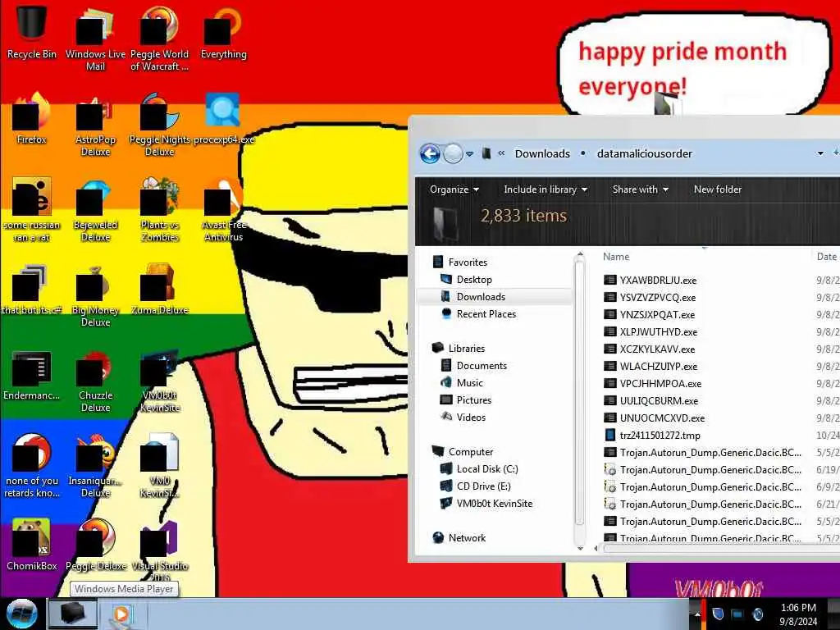Select procexp64.exe desktop icon
The image size is (840, 630).
coord(223,119)
